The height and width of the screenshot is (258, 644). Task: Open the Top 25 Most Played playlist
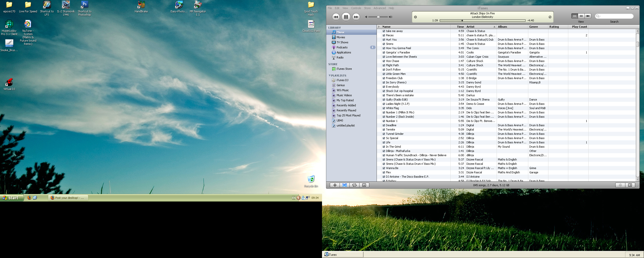351,115
